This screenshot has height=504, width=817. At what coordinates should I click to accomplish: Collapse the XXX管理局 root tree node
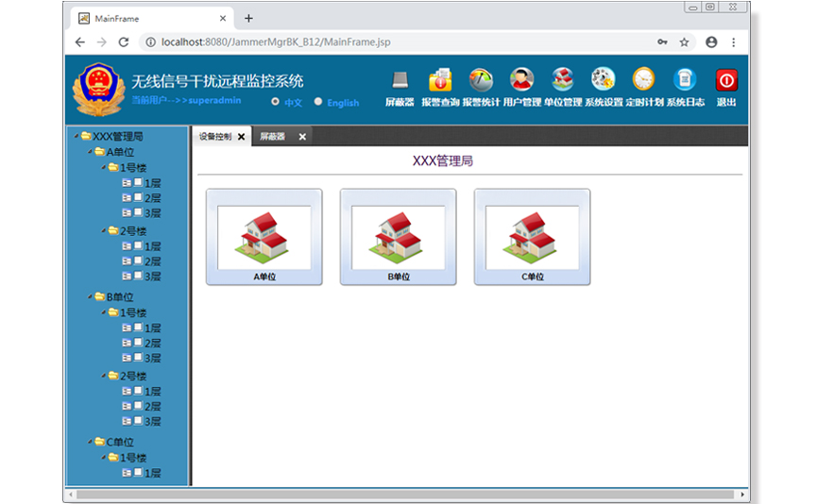tap(77, 137)
